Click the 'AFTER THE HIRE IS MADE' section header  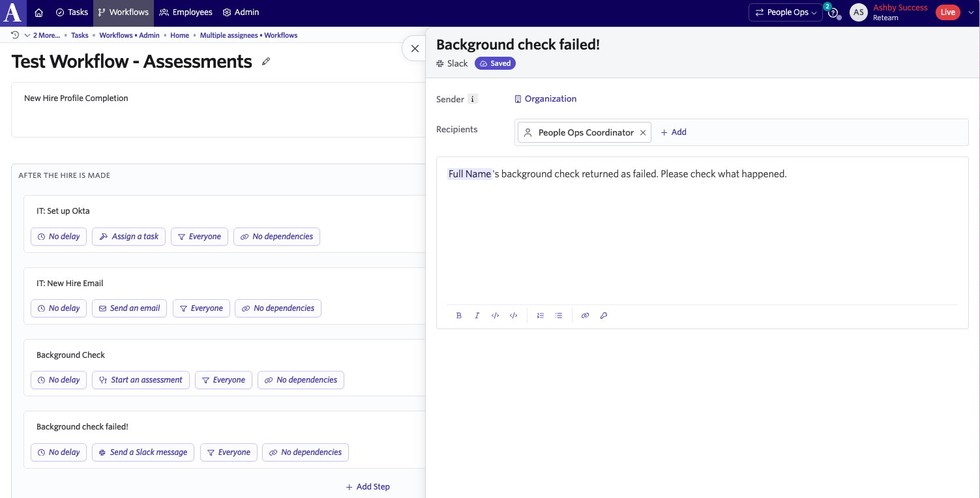pos(64,175)
